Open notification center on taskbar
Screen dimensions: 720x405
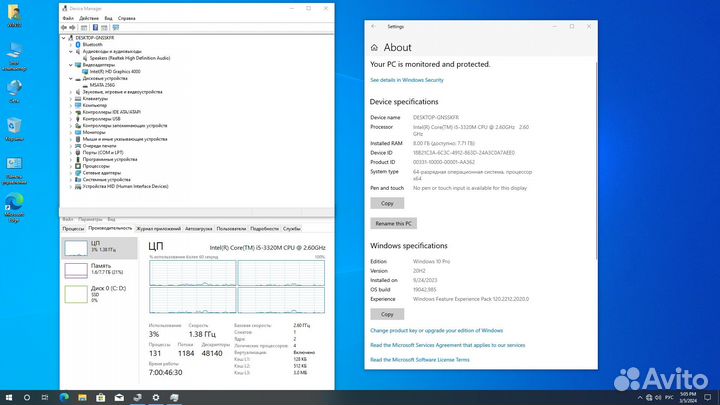pos(708,398)
